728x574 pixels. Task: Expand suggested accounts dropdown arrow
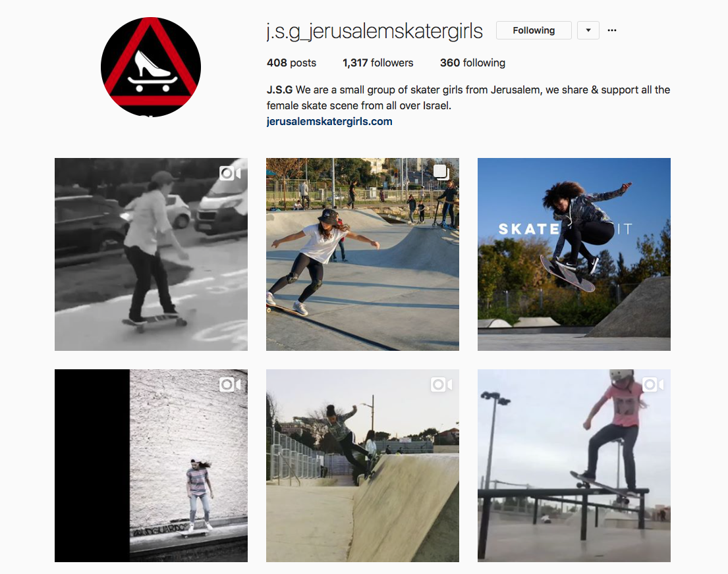coord(588,30)
